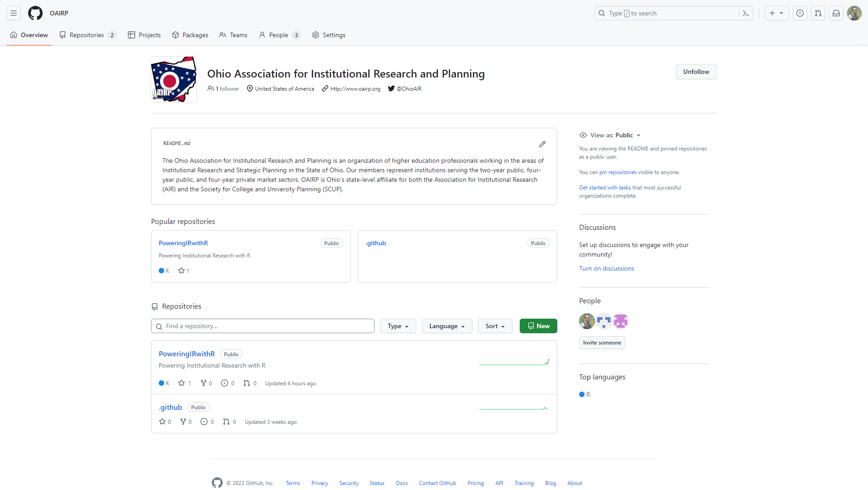View stargazers of the .github repository
The width and height of the screenshot is (868, 490).
[165, 422]
